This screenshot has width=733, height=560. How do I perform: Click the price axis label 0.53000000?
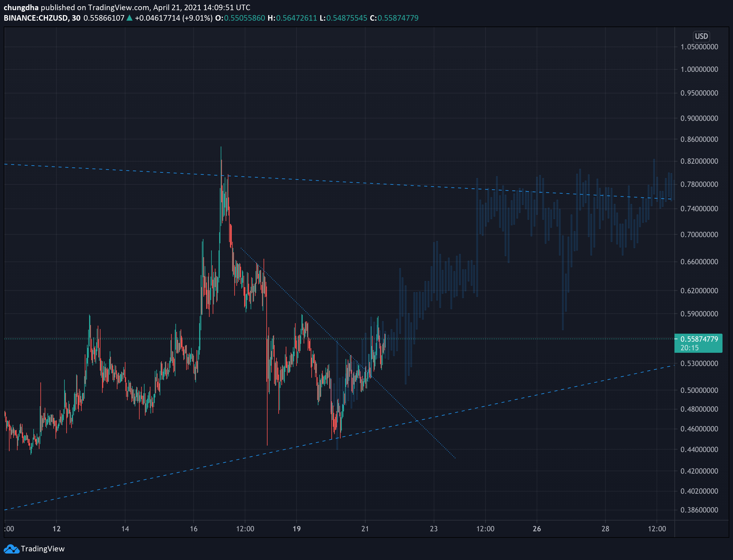tap(699, 364)
